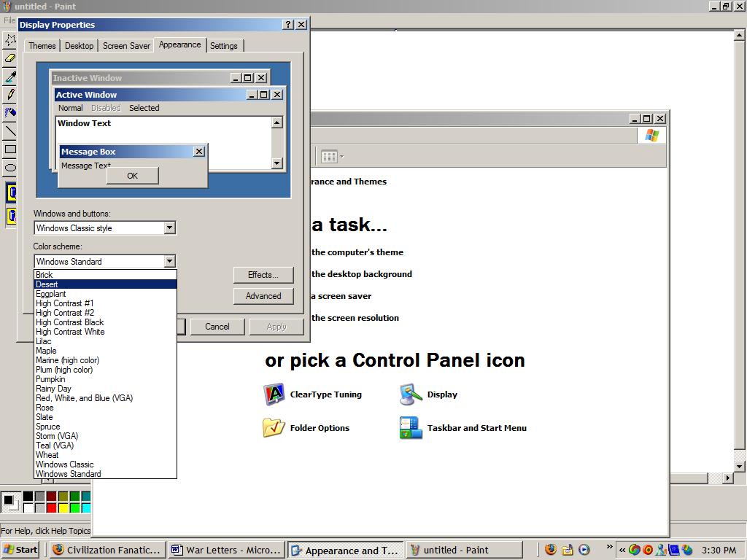Click Paint horizontal scrollbar right arrow
The width and height of the screenshot is (747, 560).
pyautogui.click(x=727, y=478)
